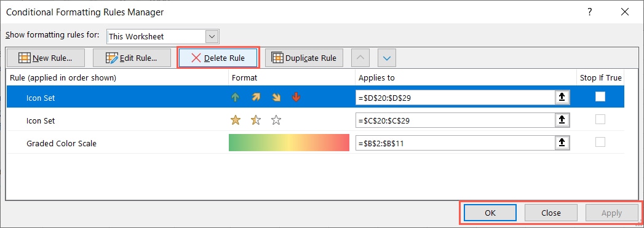The width and height of the screenshot is (644, 228).
Task: Duplicate the selected rule
Action: tap(304, 58)
